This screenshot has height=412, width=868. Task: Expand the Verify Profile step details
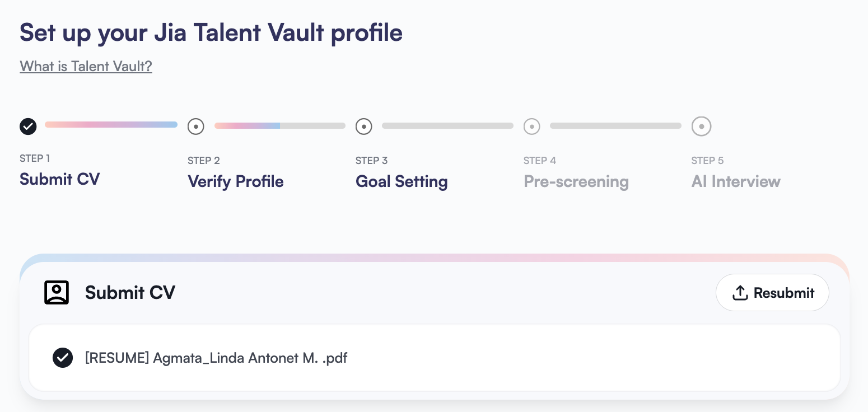235,181
